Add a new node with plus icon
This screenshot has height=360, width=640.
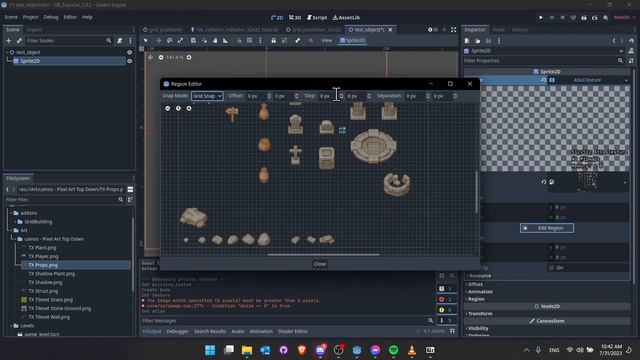pyautogui.click(x=9, y=40)
